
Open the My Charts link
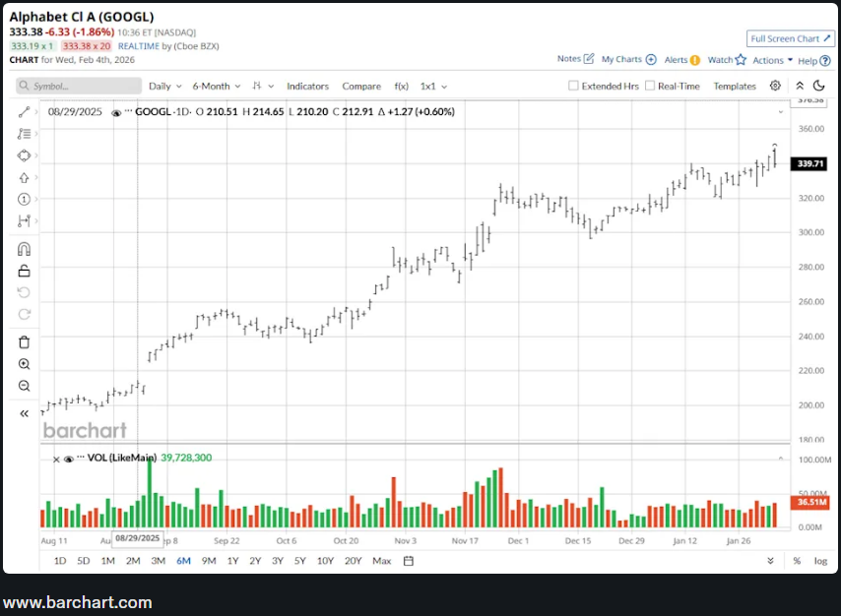628,60
